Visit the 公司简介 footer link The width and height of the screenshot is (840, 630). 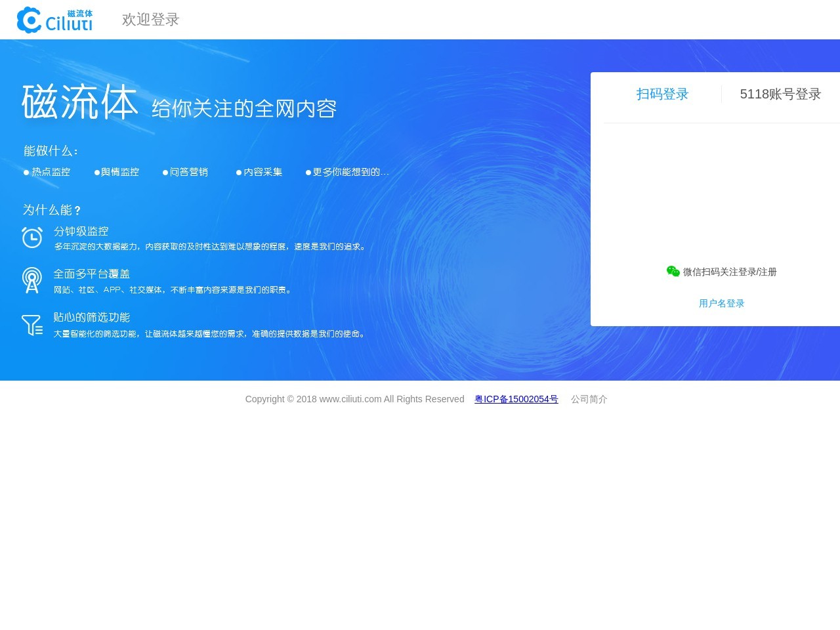tap(589, 399)
